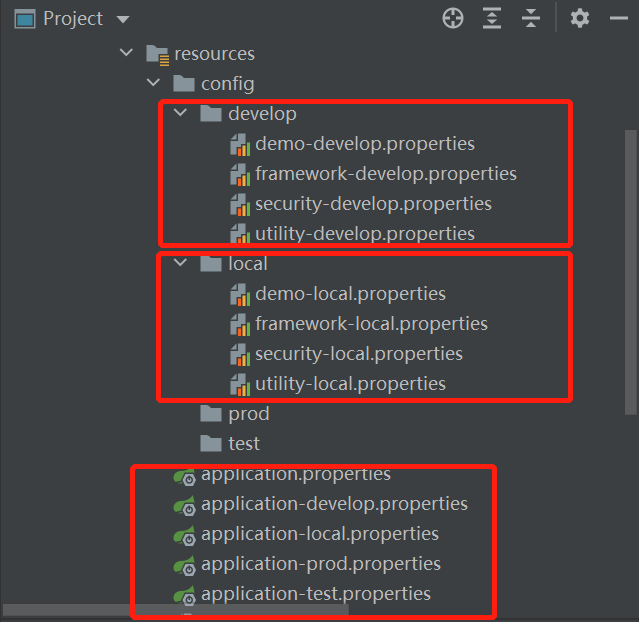This screenshot has height=622, width=639.
Task: Collapse the resources folder chevron
Action: [126, 53]
